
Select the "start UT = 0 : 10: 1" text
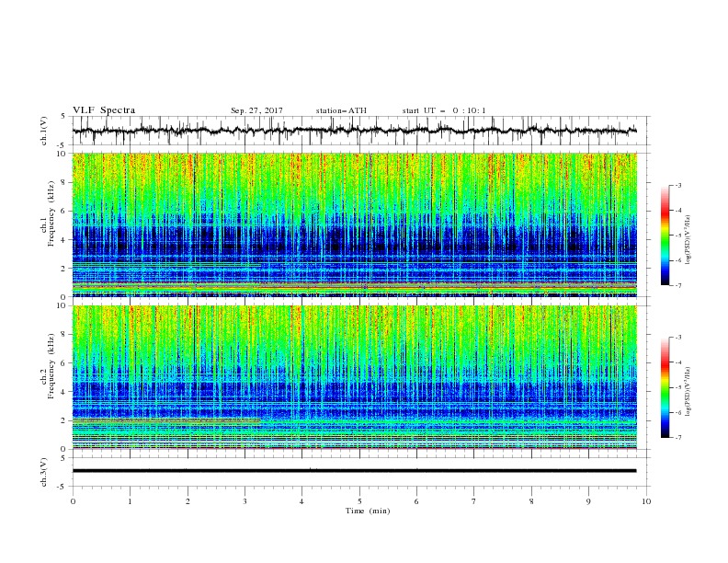[x=444, y=110]
